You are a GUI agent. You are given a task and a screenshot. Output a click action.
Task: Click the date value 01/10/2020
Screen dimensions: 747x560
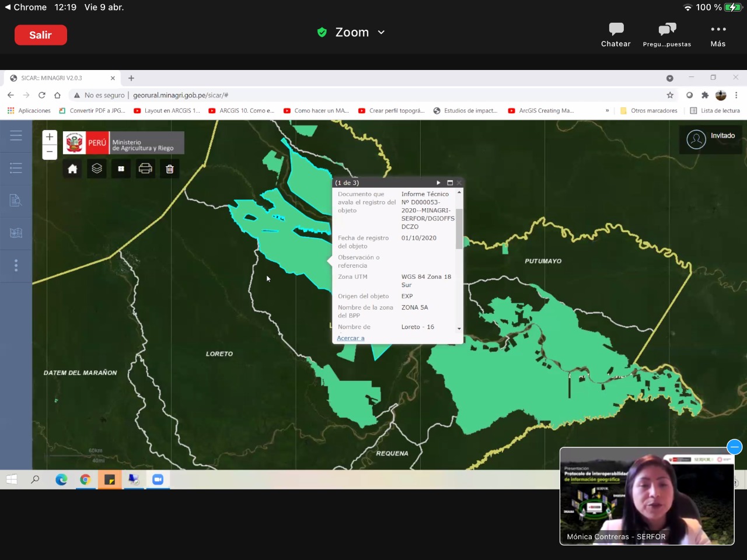(x=419, y=238)
